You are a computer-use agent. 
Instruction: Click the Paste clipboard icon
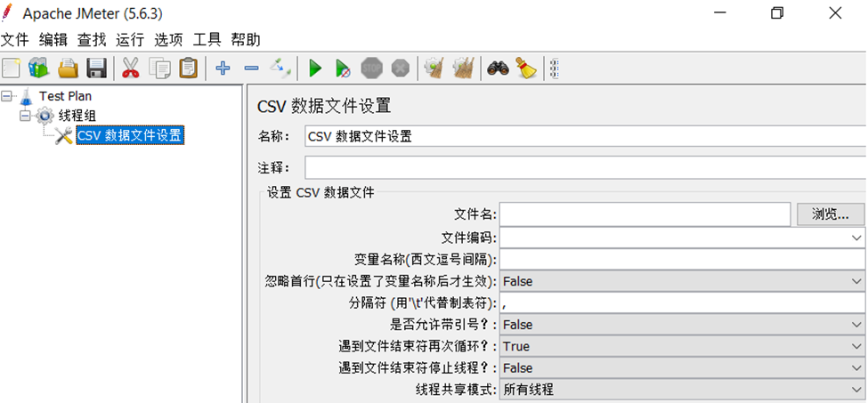click(189, 69)
